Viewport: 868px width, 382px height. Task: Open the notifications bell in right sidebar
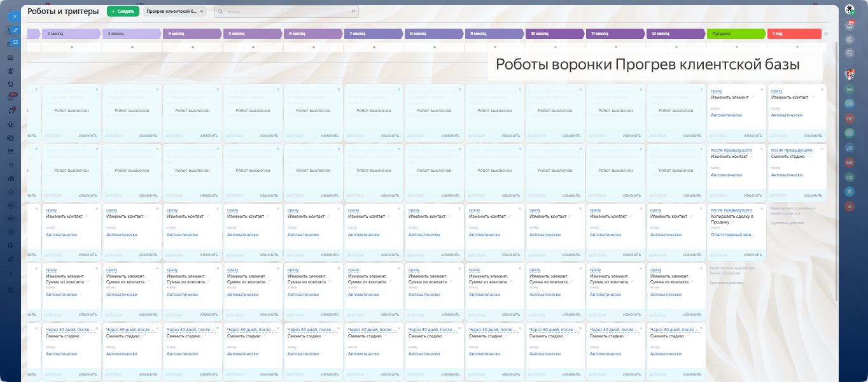pos(850,25)
